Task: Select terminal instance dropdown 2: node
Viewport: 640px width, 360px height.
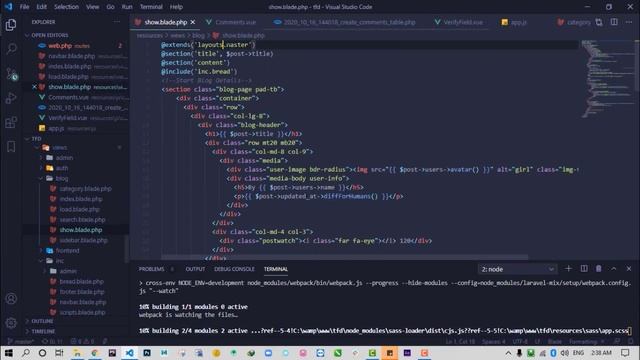Action: (517, 269)
